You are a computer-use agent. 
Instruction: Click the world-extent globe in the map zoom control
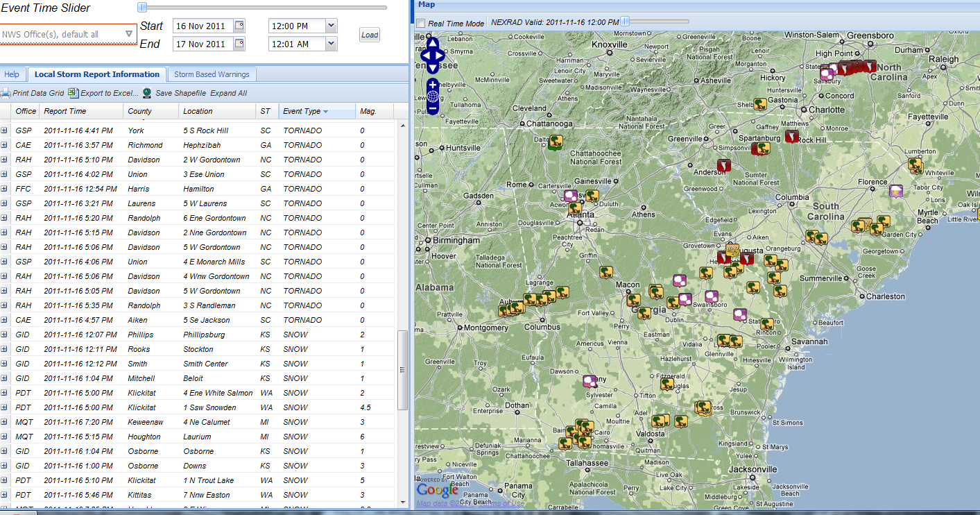[x=433, y=96]
